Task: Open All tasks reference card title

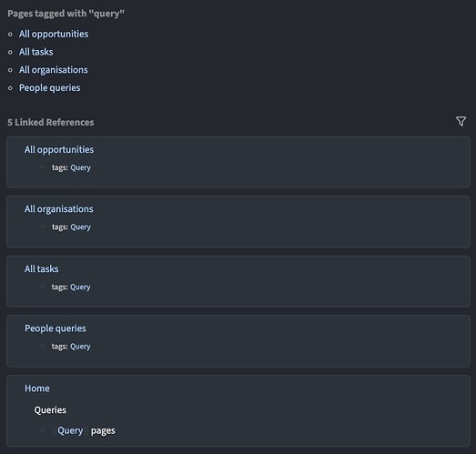Action: (x=42, y=269)
